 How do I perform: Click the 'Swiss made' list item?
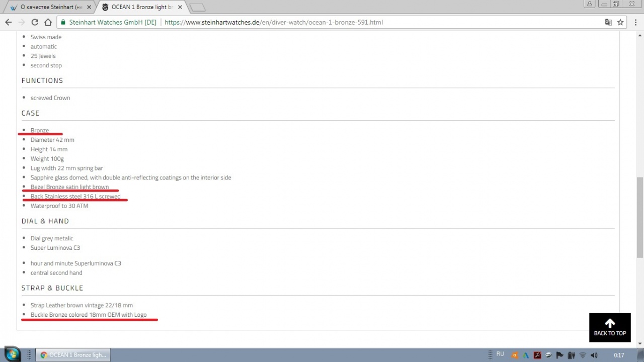tap(46, 37)
